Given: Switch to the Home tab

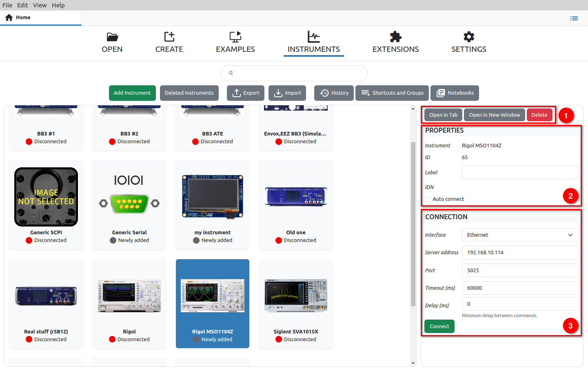Looking at the screenshot, I should pos(41,18).
